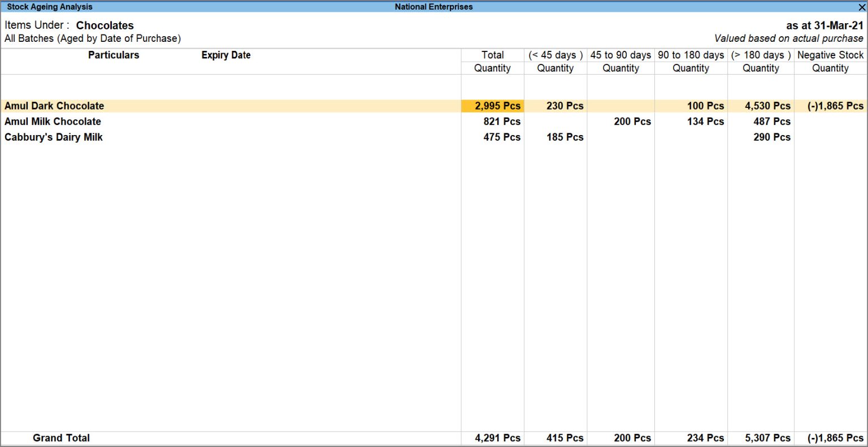This screenshot has width=868, height=447.
Task: Select the Negative Stock column header
Action: point(830,55)
